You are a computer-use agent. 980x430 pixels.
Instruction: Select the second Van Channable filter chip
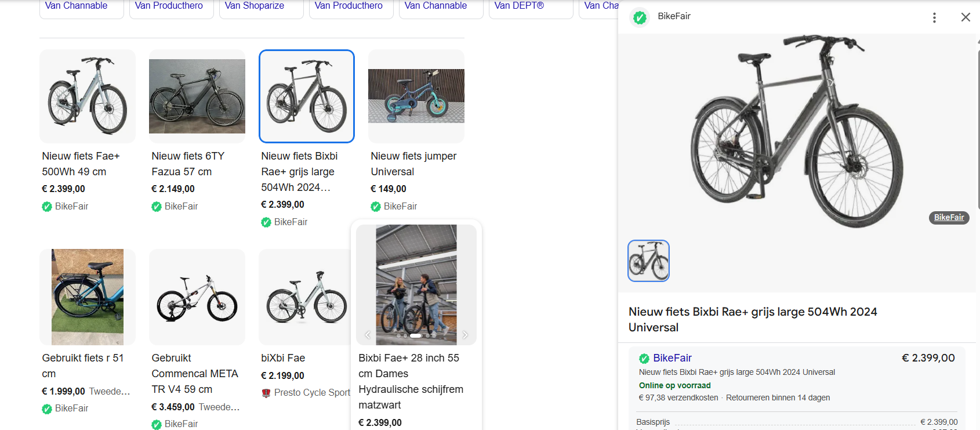click(x=441, y=8)
